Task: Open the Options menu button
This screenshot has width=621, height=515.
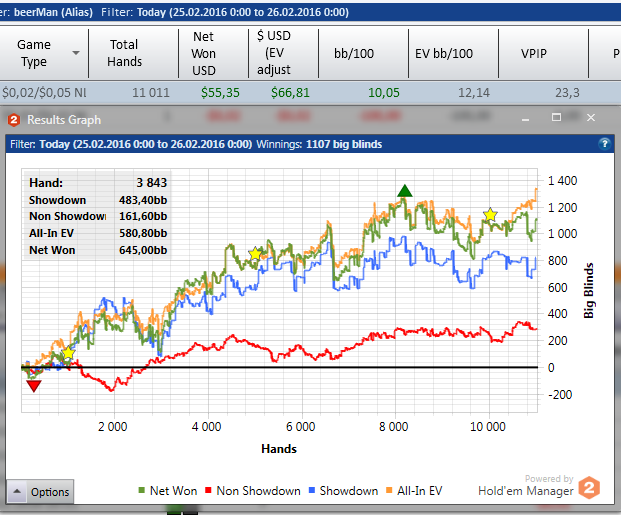Action: tap(40, 492)
